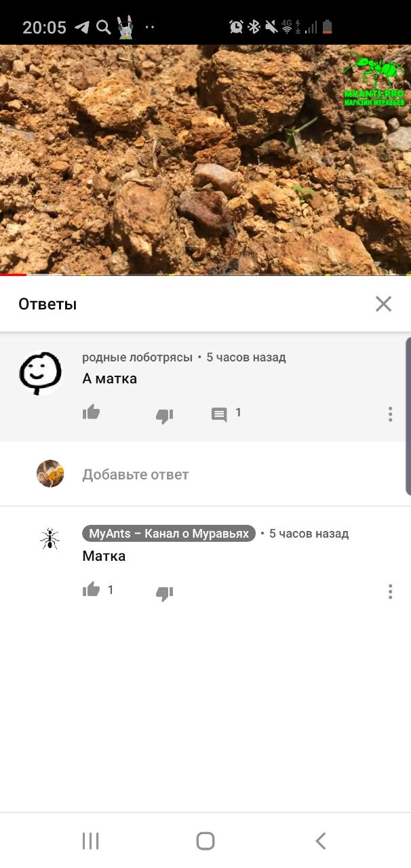Open the Android recent apps button
Viewport: 411px width, 868px height.
pos(90,841)
